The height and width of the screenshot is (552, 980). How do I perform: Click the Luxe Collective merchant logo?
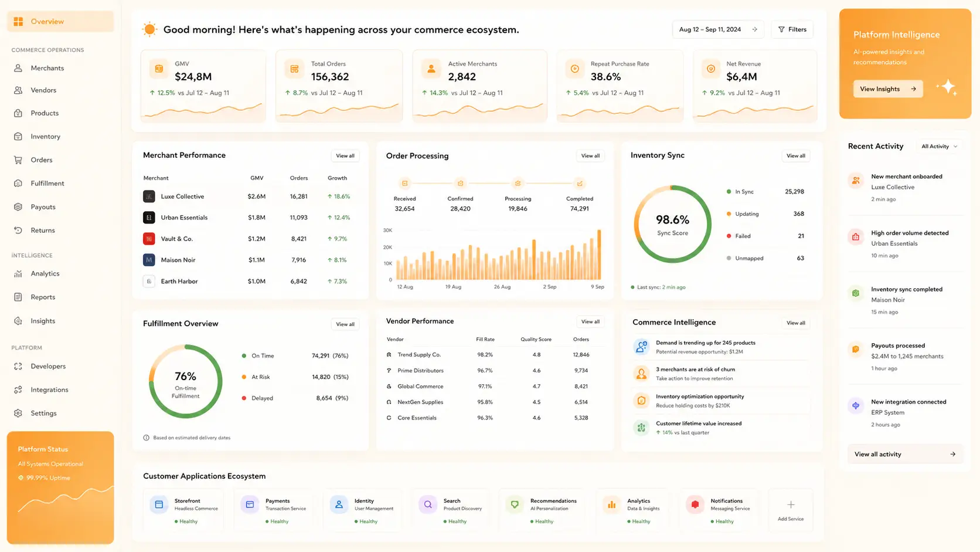click(x=149, y=197)
